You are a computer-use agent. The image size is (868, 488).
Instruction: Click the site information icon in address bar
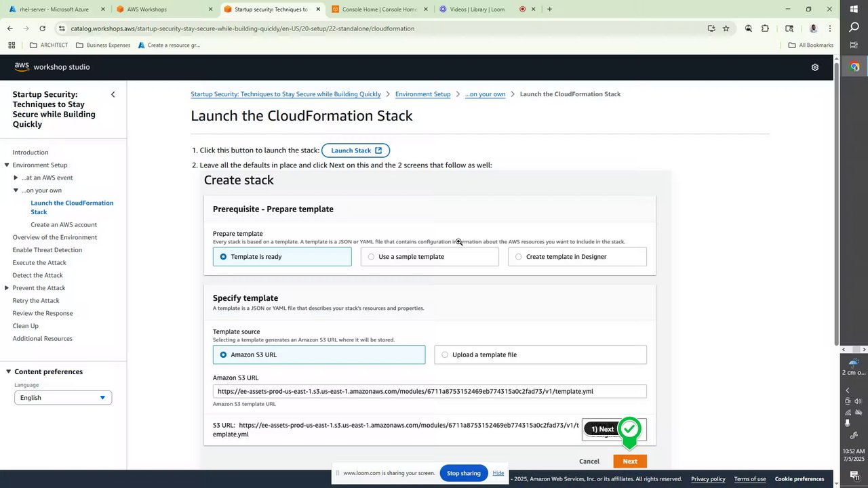coord(62,28)
